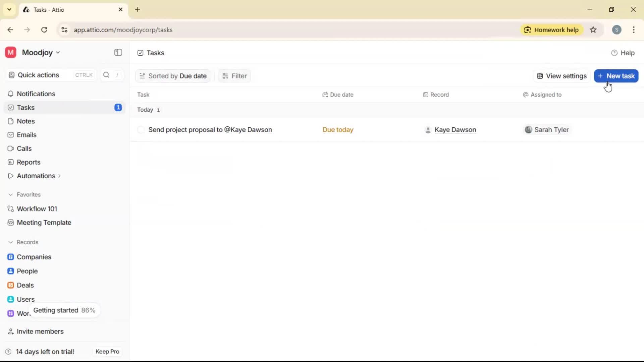The image size is (644, 362).
Task: Open the Deals record list
Action: 25,285
